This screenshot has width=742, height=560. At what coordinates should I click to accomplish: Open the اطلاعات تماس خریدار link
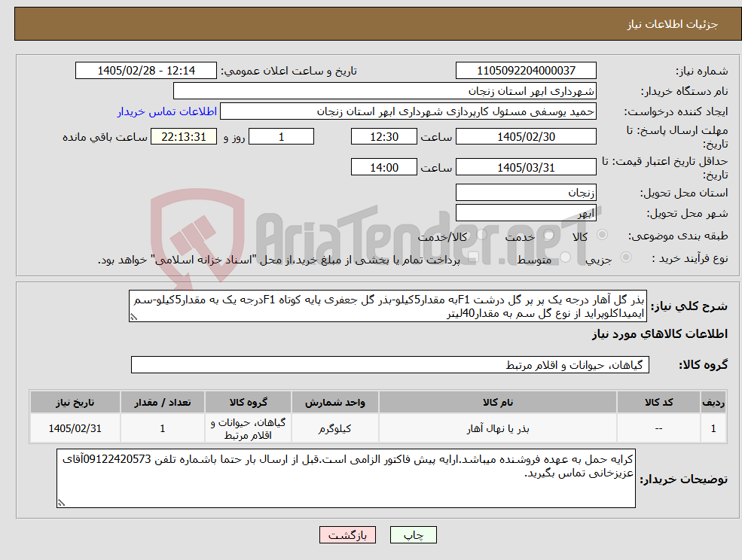[167, 111]
